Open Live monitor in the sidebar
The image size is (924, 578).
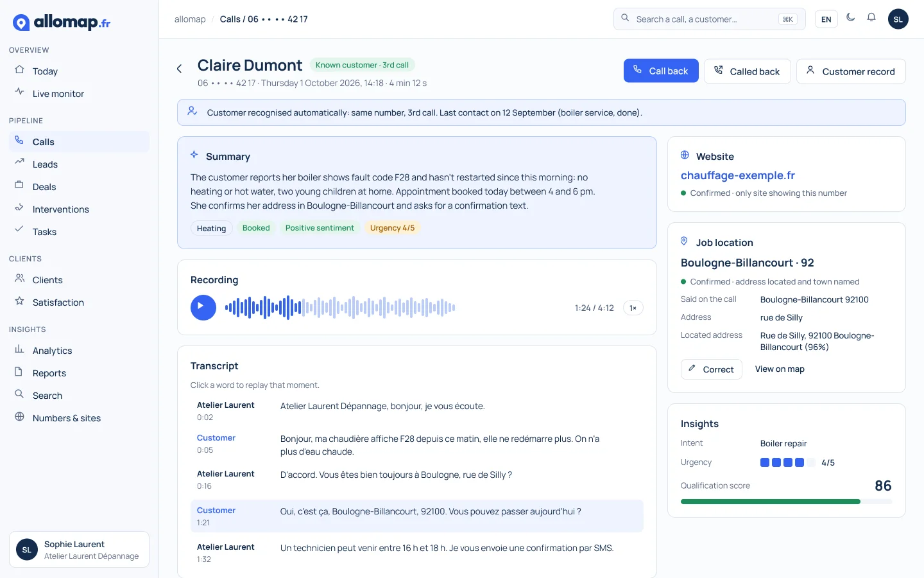tap(80, 94)
